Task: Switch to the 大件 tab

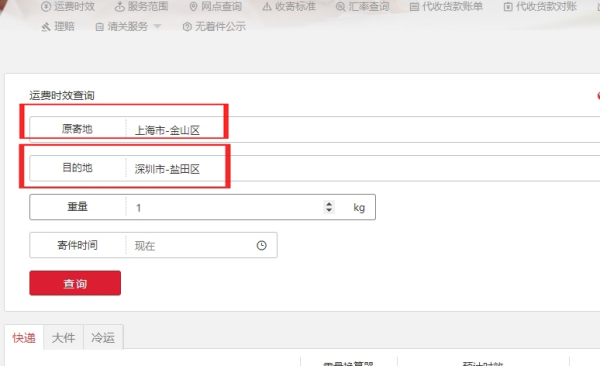Action: [x=64, y=338]
